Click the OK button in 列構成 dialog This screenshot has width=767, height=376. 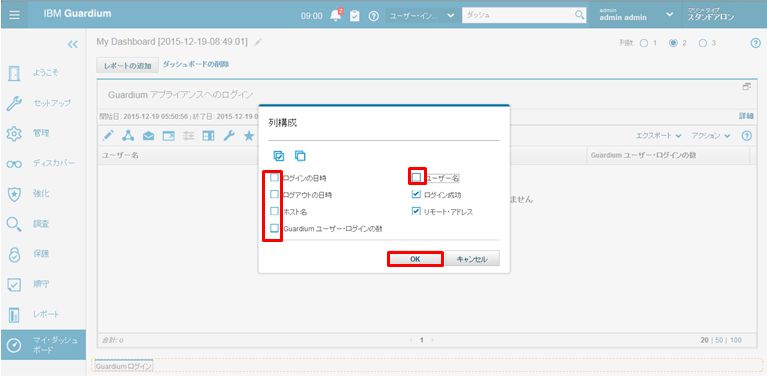(415, 259)
